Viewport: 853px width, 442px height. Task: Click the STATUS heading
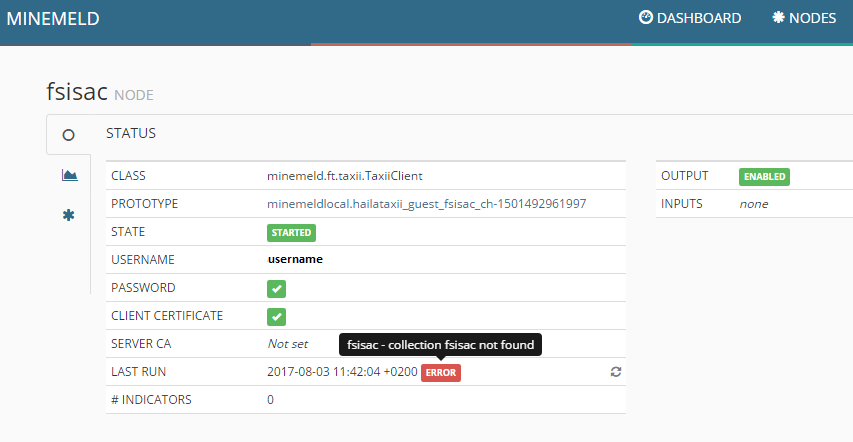[x=131, y=133]
